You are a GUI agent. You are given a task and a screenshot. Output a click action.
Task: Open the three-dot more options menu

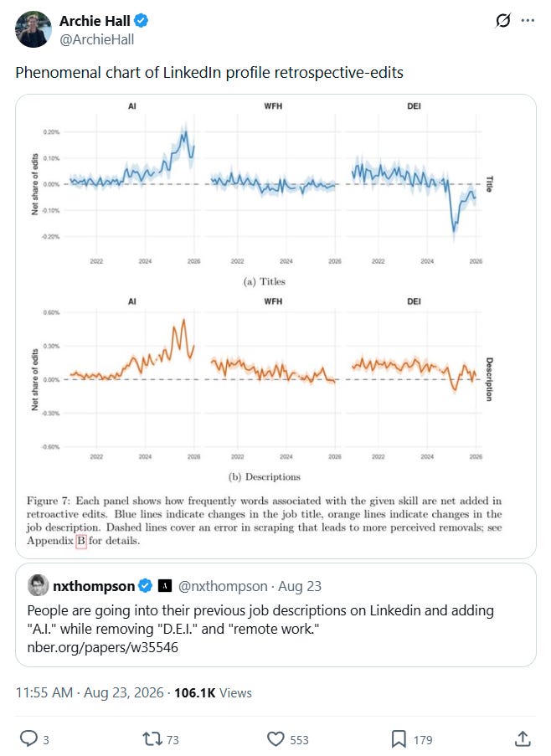pyautogui.click(x=528, y=20)
